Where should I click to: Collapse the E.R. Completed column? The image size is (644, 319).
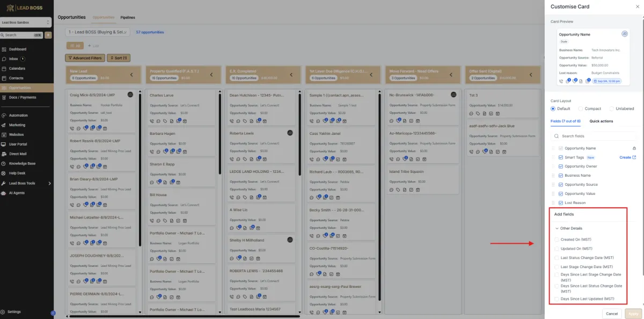pos(291,75)
